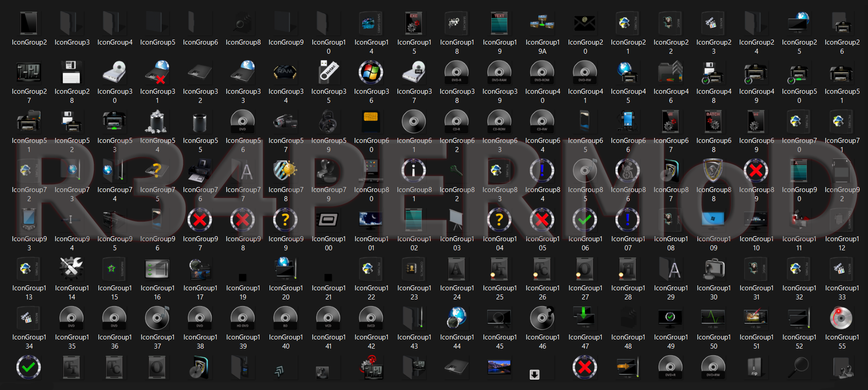Click the IconGroup34 RAM chip icon

coord(285,72)
